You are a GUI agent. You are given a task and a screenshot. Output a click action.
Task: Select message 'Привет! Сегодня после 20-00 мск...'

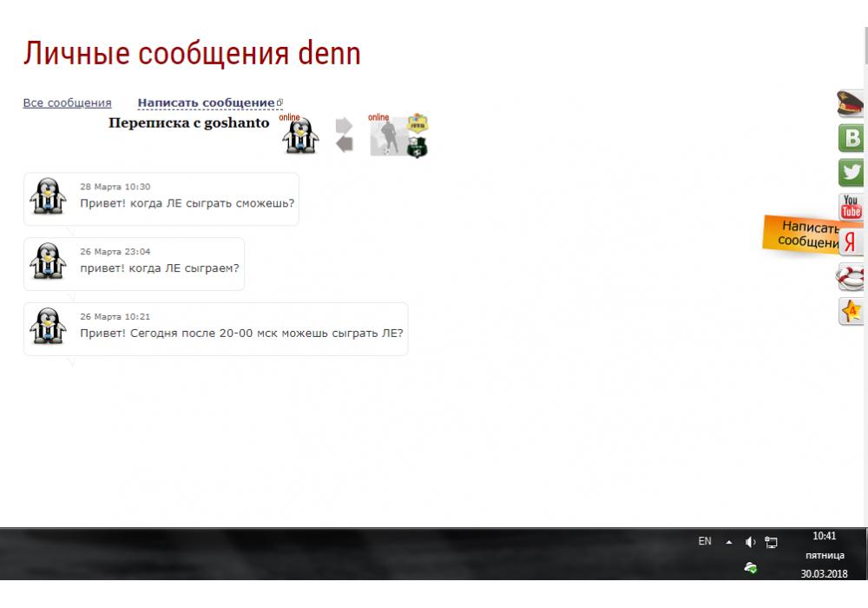tap(241, 334)
